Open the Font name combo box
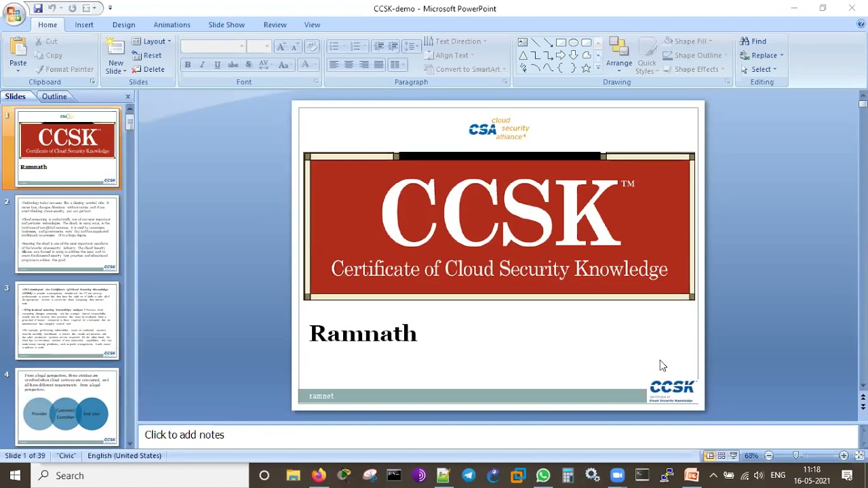The width and height of the screenshot is (868, 488). 213,46
